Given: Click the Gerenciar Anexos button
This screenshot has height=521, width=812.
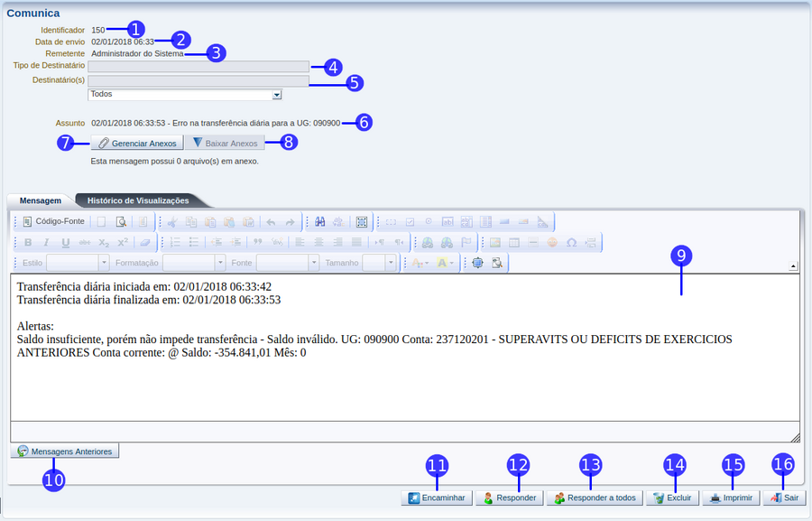Looking at the screenshot, I should (x=137, y=143).
